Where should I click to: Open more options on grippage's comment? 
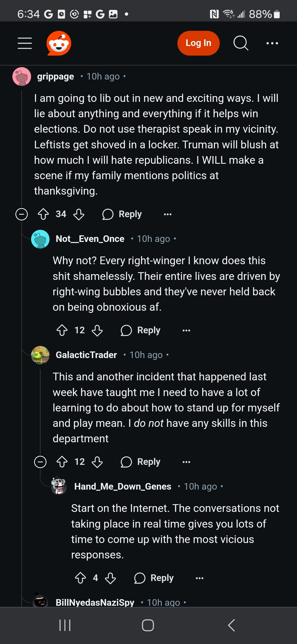[x=167, y=214]
